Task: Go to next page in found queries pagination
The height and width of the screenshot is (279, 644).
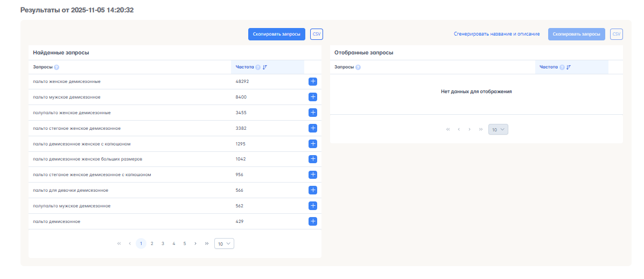Action: [x=195, y=243]
